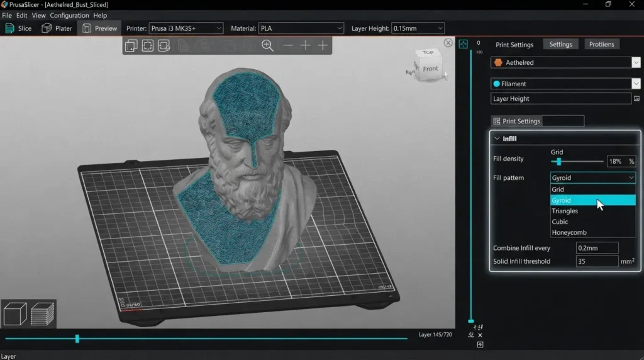Click the small X icon below vertical slider

coord(480,335)
